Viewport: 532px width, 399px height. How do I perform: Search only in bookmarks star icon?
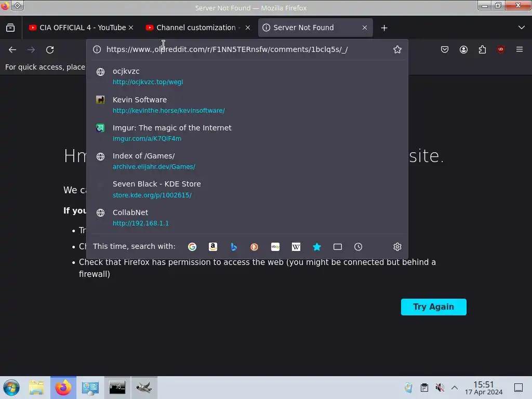pyautogui.click(x=317, y=247)
